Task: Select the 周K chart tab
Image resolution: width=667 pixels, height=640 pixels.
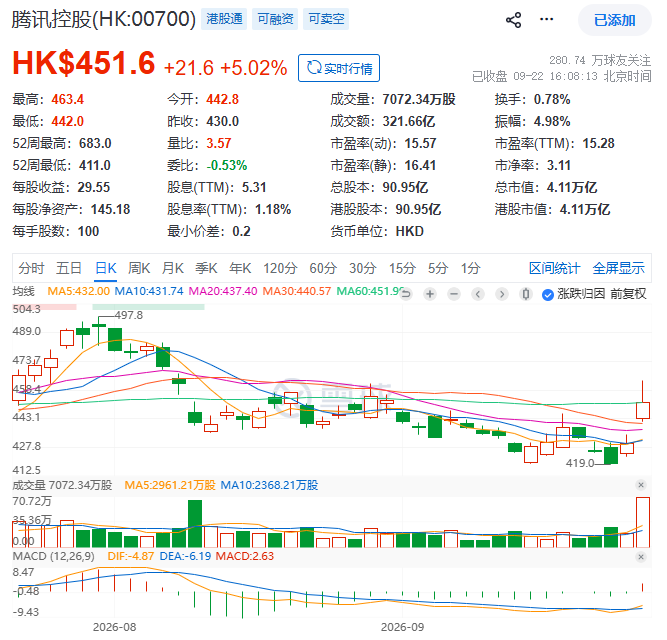Action: click(x=139, y=268)
